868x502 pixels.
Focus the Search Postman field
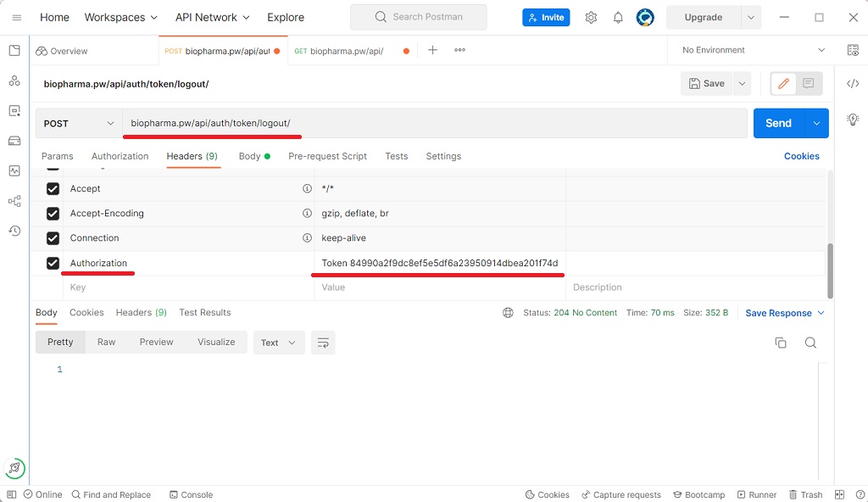pos(419,17)
